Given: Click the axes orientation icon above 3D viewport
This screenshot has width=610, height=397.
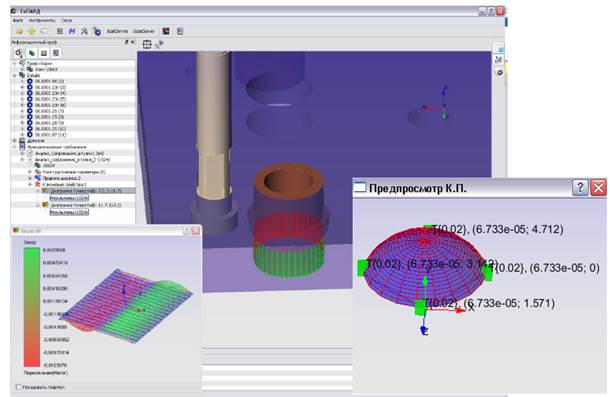Looking at the screenshot, I should [159, 44].
